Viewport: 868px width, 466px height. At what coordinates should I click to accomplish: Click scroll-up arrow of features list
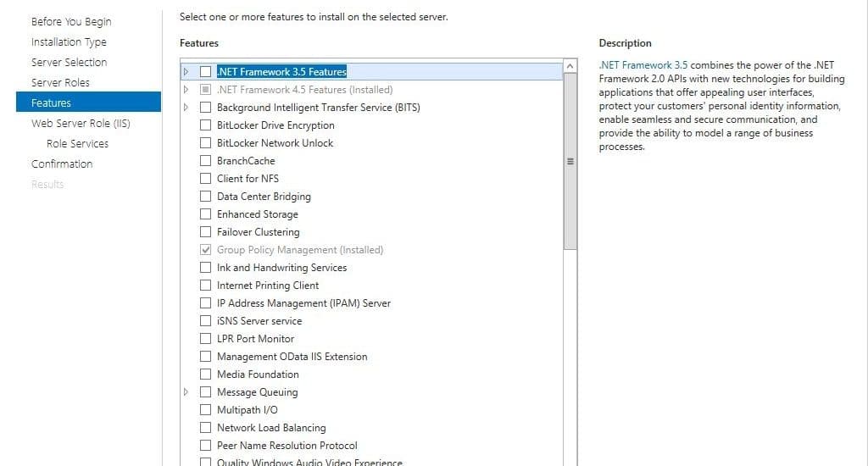tap(570, 66)
